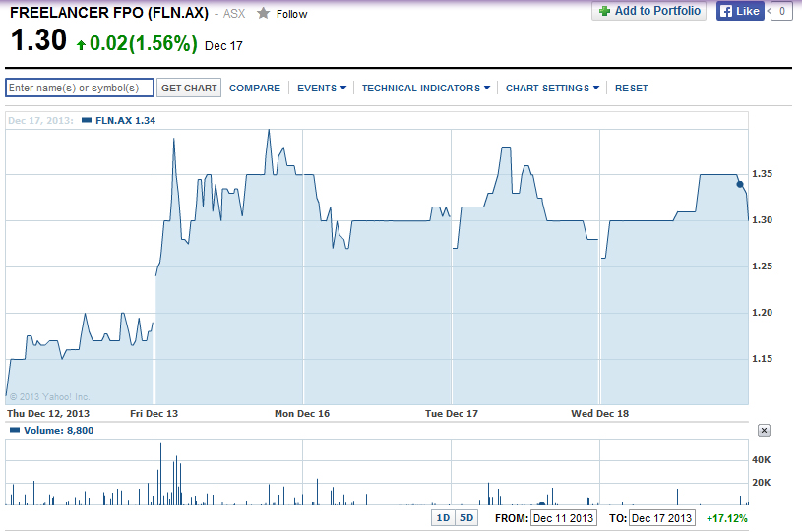Expand the EVENTS dropdown
This screenshot has height=532, width=802.
tap(322, 88)
